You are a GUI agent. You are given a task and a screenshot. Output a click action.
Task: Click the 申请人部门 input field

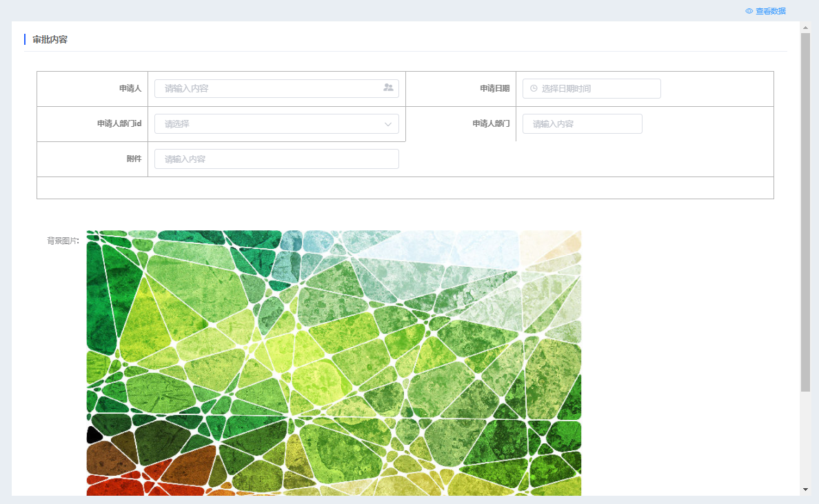click(583, 124)
